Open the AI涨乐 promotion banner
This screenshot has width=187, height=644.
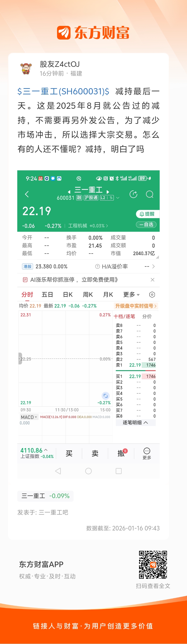click(x=74, y=280)
